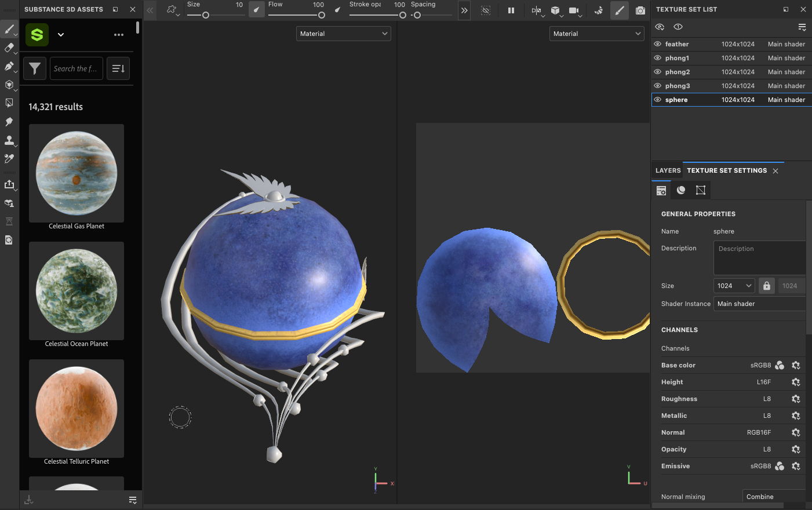The height and width of the screenshot is (510, 812).
Task: Open the left viewport Material dropdown
Action: 343,34
